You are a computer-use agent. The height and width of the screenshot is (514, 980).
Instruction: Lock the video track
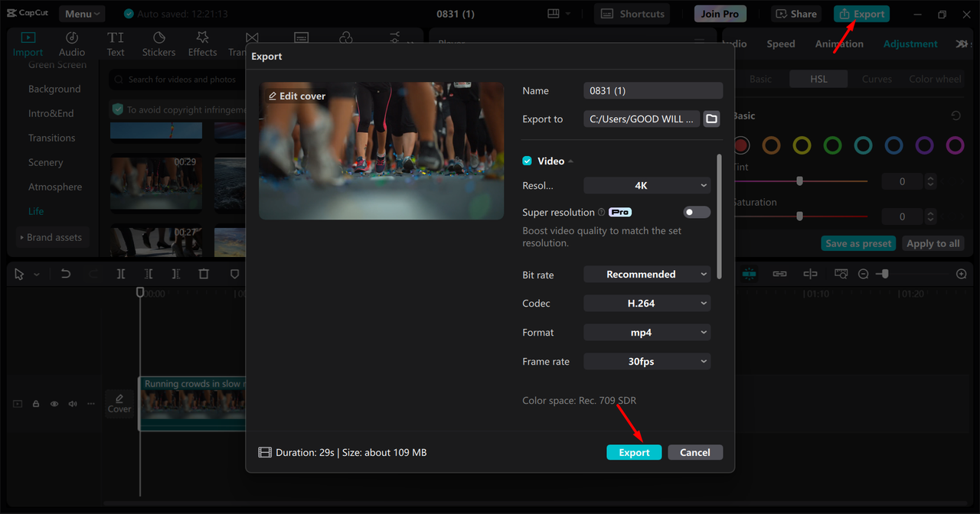[36, 403]
